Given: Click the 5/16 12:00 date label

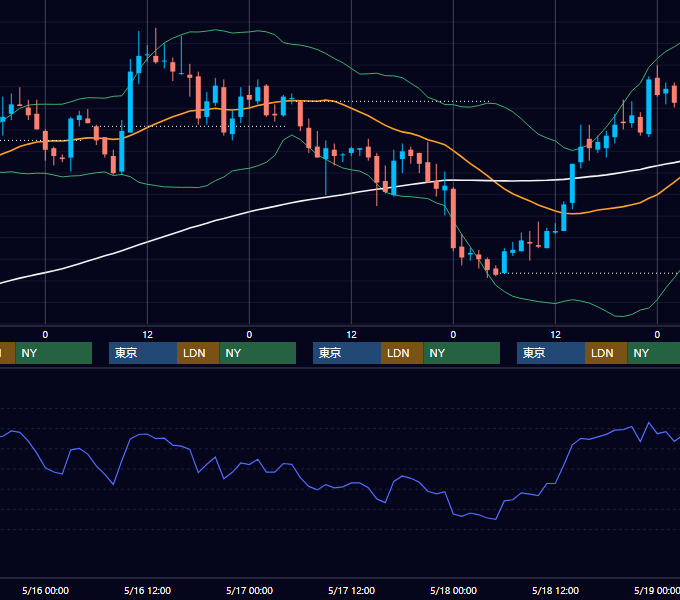Looking at the screenshot, I should (x=147, y=590).
